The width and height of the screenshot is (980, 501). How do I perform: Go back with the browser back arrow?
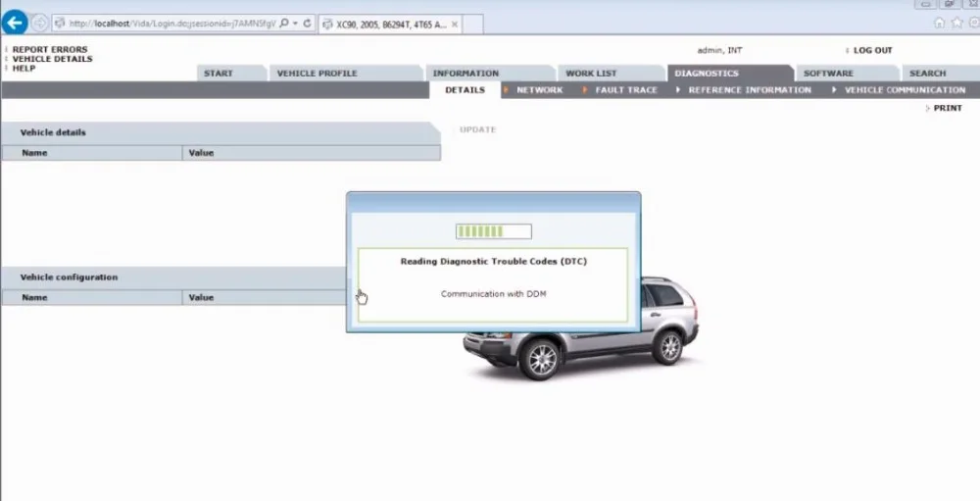[15, 23]
